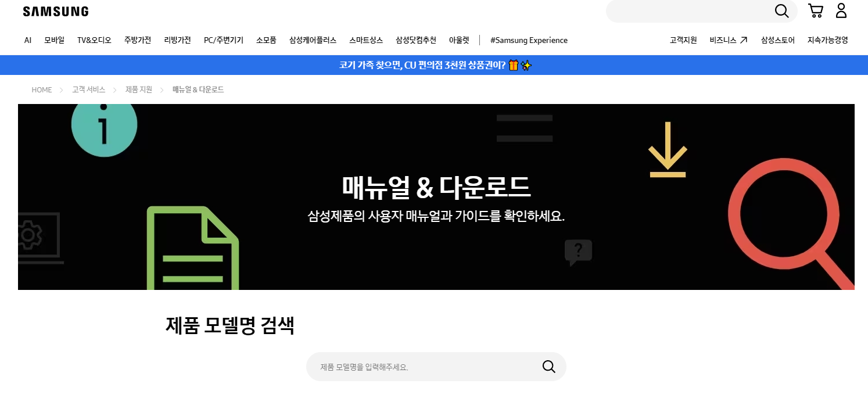This screenshot has height=398, width=868.
Task: Click the 제품 지원 breadcrumb
Action: pyautogui.click(x=138, y=89)
